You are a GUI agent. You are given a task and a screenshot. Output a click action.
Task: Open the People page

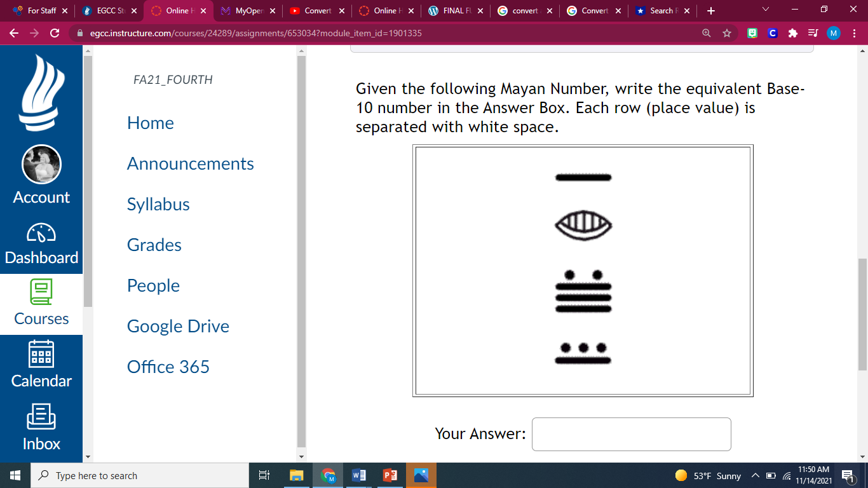(153, 285)
